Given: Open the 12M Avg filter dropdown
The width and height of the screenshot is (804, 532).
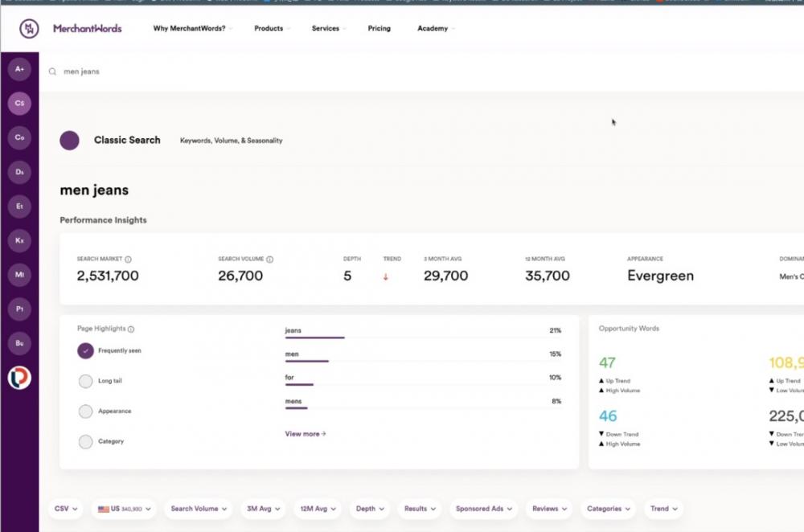Looking at the screenshot, I should coord(318,509).
